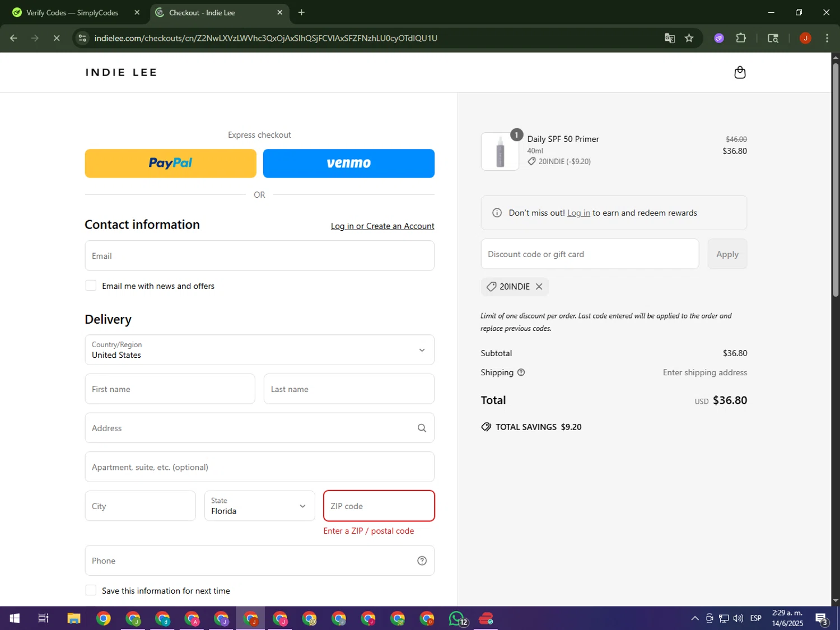Close the Checkout Indie Lee tab

tap(279, 12)
